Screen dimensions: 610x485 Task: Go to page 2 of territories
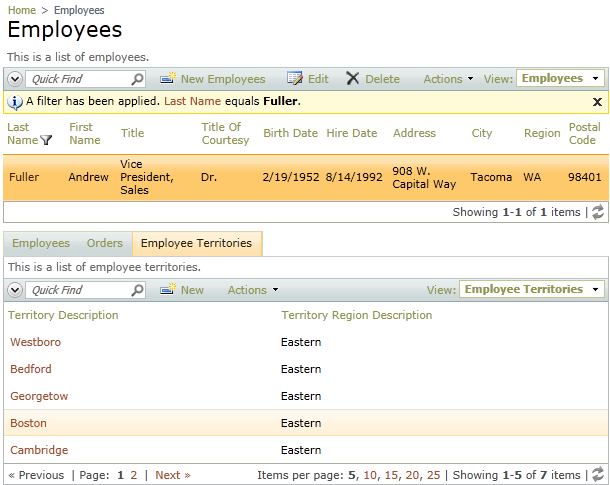click(133, 475)
